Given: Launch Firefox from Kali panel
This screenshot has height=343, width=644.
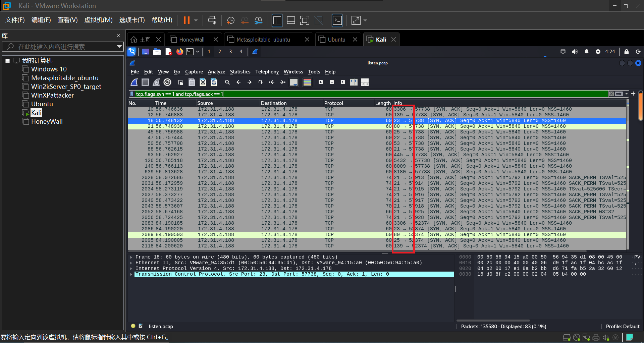Looking at the screenshot, I should coord(180,52).
